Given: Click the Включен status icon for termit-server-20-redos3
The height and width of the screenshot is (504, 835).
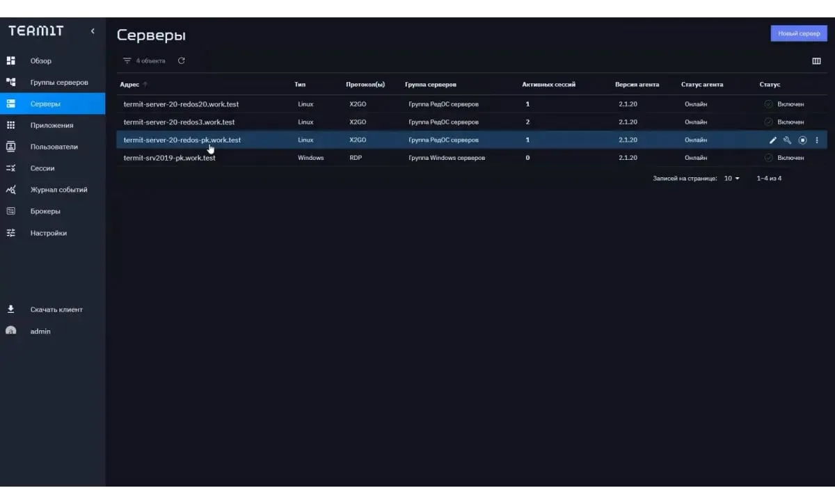Looking at the screenshot, I should point(768,122).
